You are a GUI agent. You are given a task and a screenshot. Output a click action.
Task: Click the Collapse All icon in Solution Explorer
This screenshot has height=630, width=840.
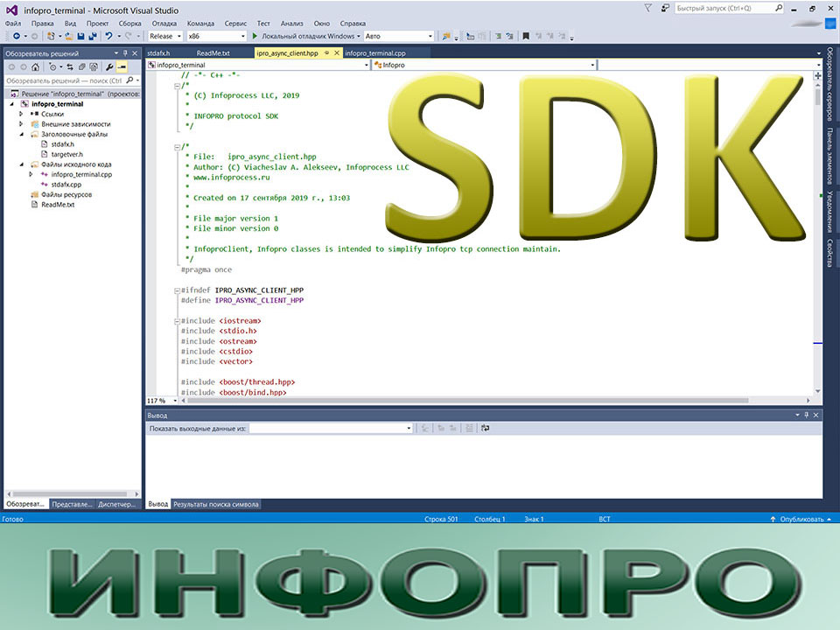[82, 67]
